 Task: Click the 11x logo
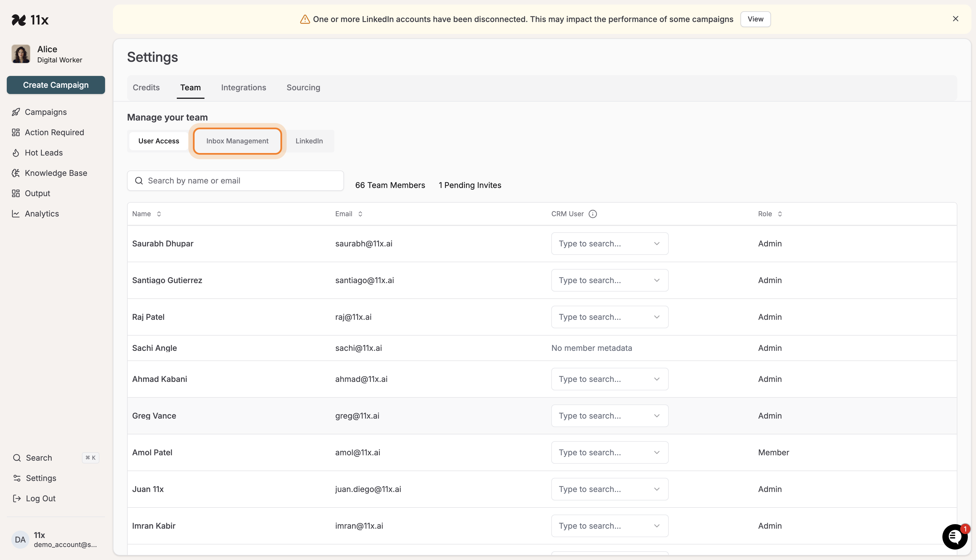(31, 19)
